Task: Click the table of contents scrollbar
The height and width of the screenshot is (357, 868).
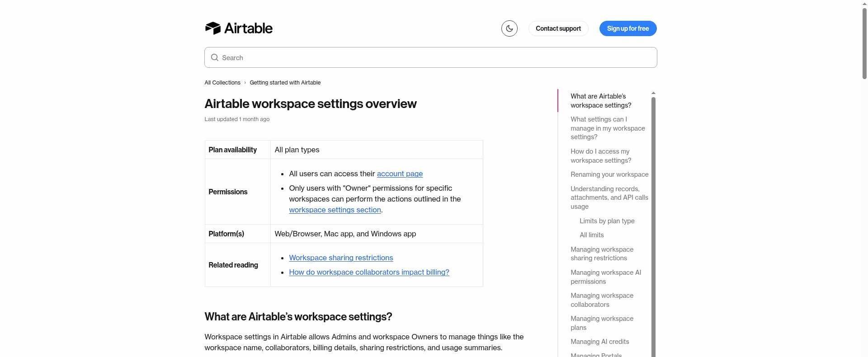Action: [x=653, y=226]
